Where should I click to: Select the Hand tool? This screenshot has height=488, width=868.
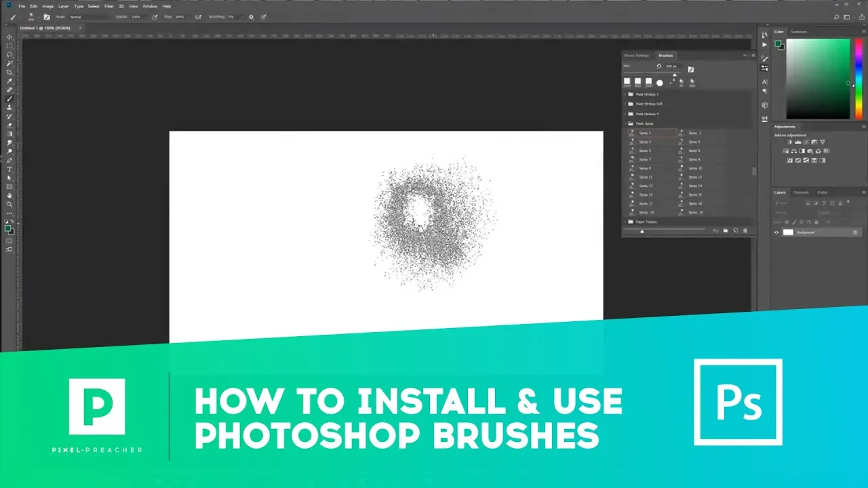click(9, 195)
